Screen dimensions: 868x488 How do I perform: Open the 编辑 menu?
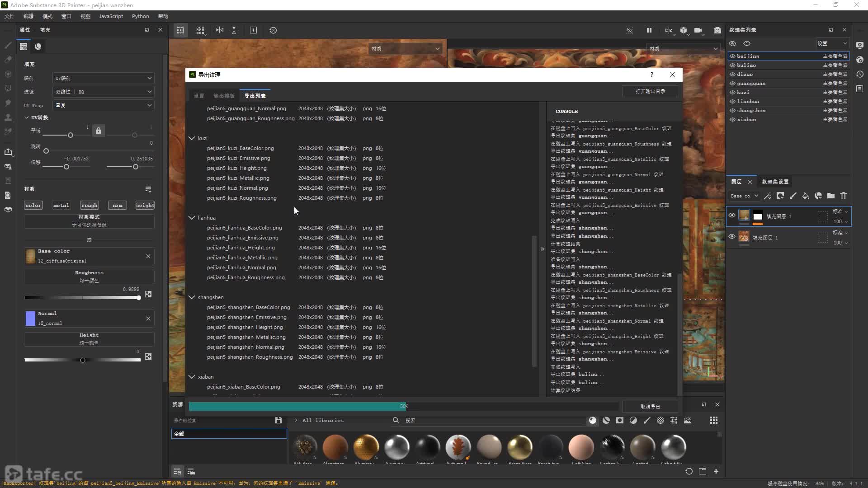point(28,16)
